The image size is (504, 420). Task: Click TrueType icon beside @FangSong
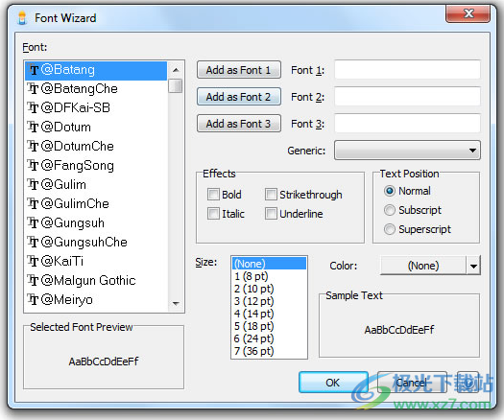pyautogui.click(x=33, y=165)
